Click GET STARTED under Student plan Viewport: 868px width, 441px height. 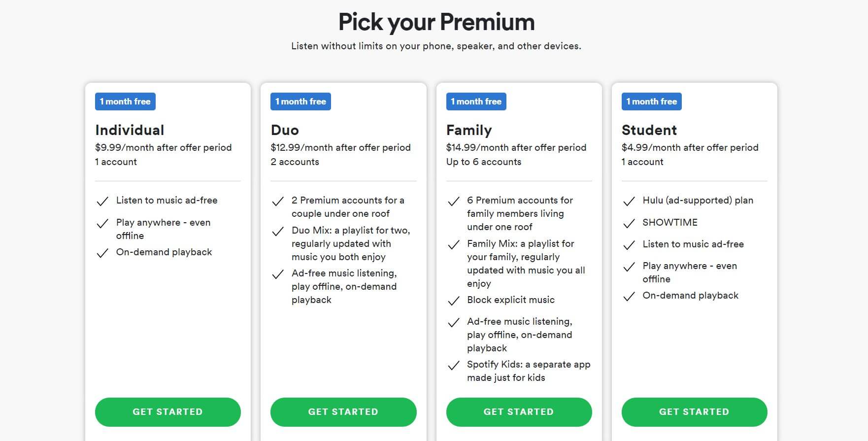694,412
